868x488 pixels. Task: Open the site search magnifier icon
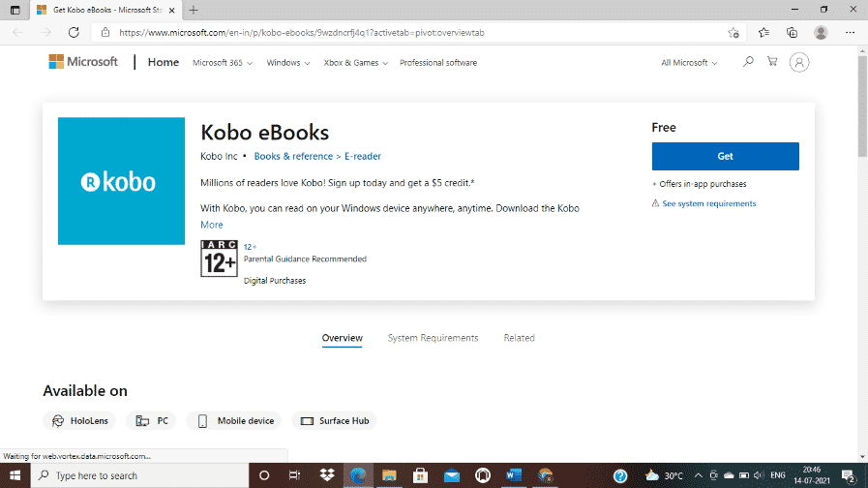tap(748, 62)
